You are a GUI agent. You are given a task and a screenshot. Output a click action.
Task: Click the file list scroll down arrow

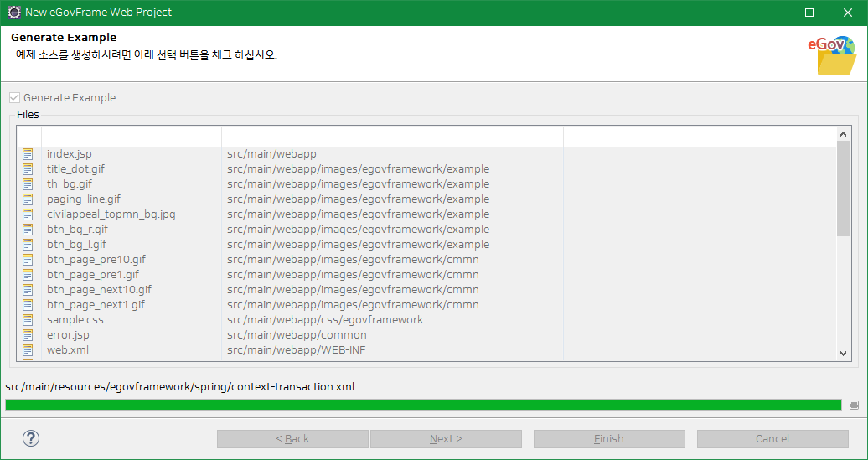pos(843,353)
